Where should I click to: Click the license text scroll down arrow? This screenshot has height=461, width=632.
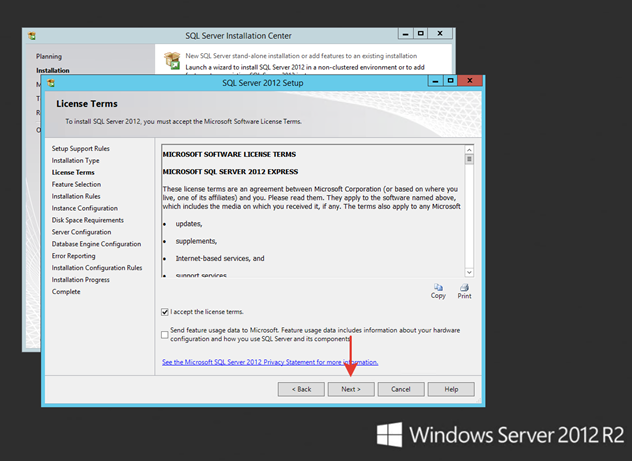[x=469, y=272]
